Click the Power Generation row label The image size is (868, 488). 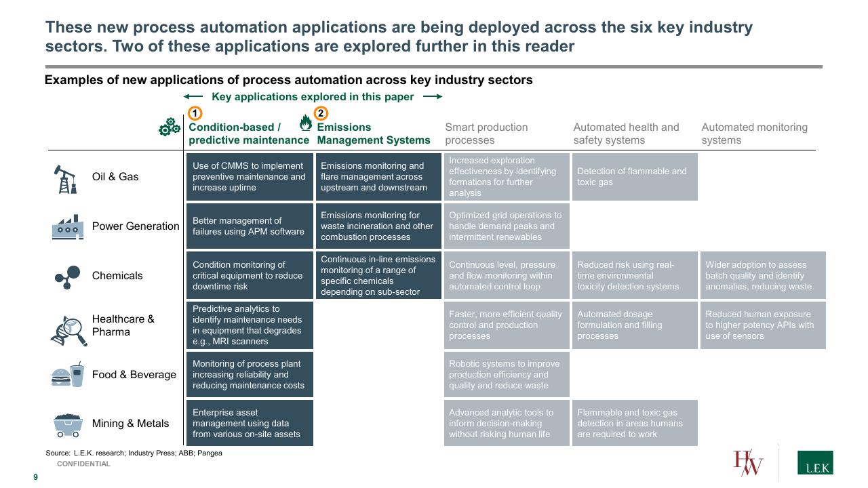pyautogui.click(x=136, y=226)
